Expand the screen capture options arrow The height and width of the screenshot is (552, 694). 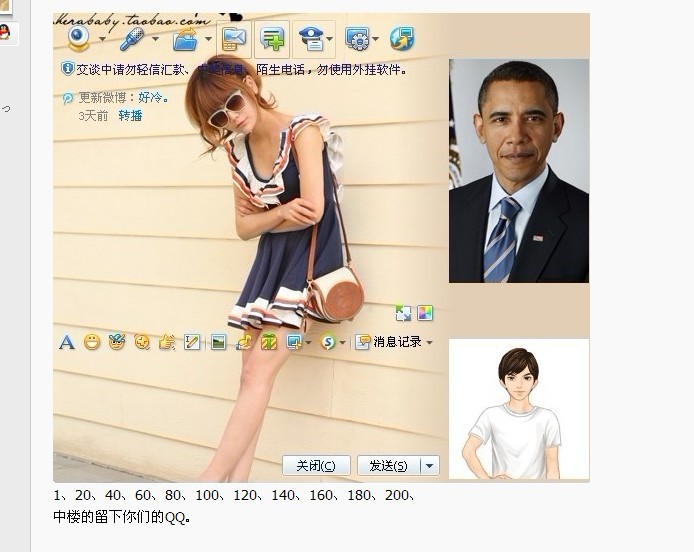308,343
